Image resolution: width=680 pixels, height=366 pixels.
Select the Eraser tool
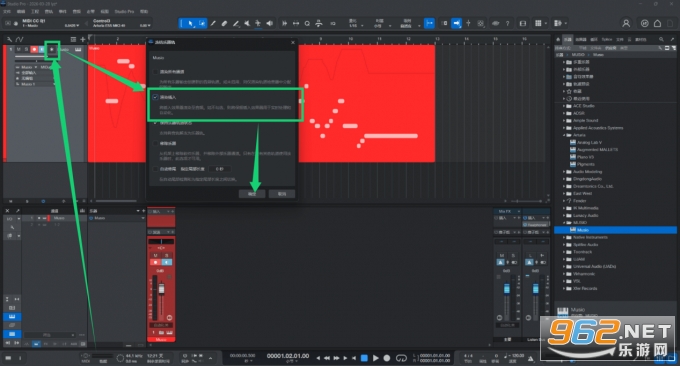[x=224, y=23]
